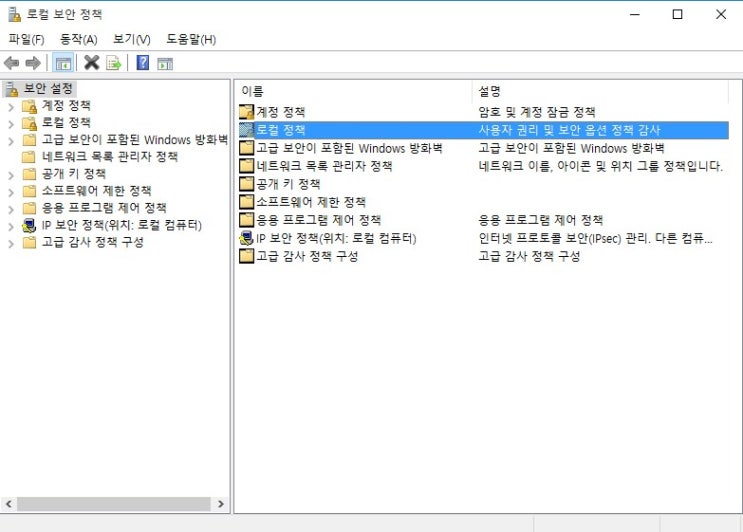Click the Back arrow toolbar icon
This screenshot has width=743, height=532.
click(x=11, y=63)
